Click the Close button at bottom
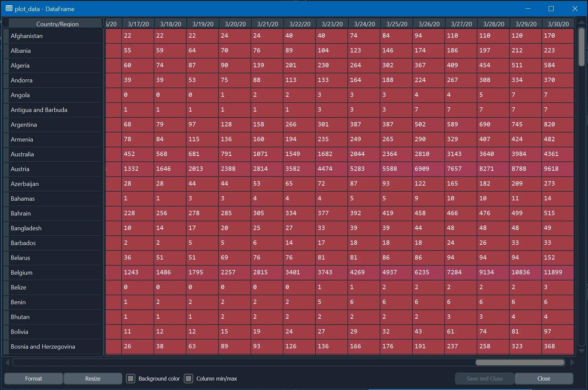The width and height of the screenshot is (588, 390). [544, 379]
